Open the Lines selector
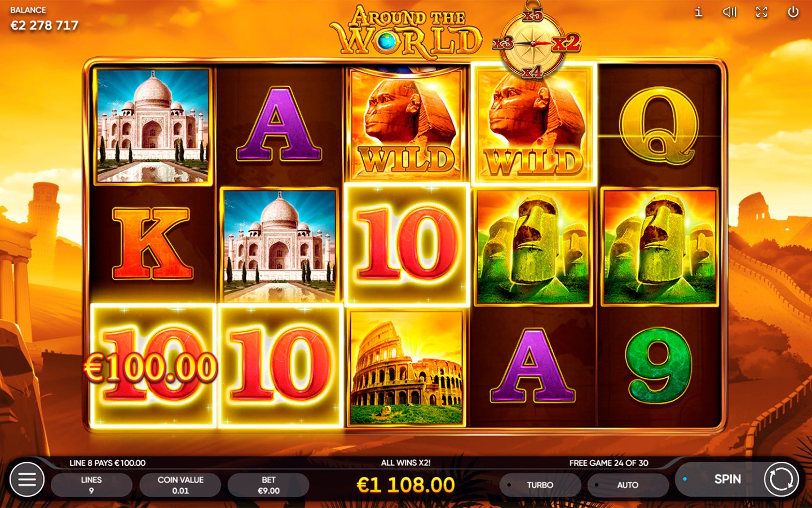The width and height of the screenshot is (812, 508). (91, 485)
